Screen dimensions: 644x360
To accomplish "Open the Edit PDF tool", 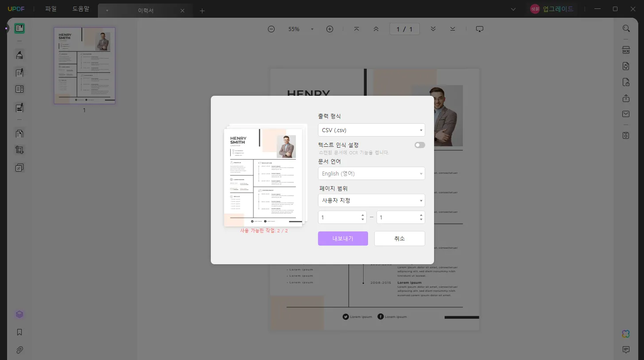I will click(x=19, y=72).
